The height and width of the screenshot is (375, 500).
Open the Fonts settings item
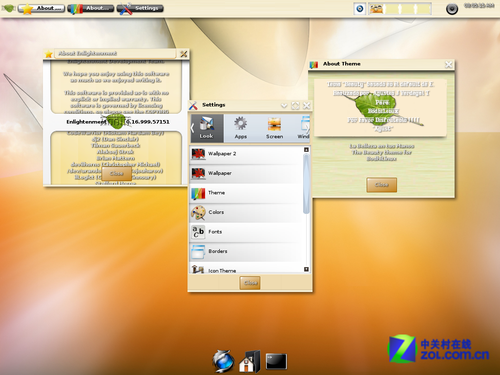pyautogui.click(x=246, y=232)
